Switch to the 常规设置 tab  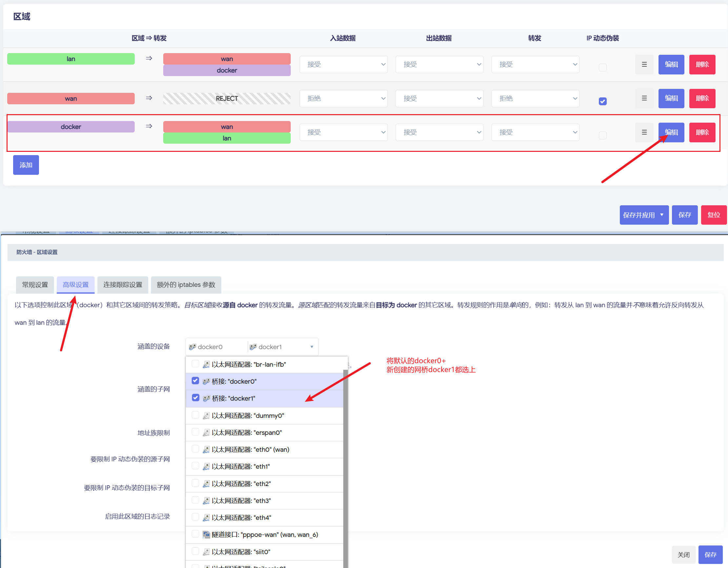click(35, 285)
